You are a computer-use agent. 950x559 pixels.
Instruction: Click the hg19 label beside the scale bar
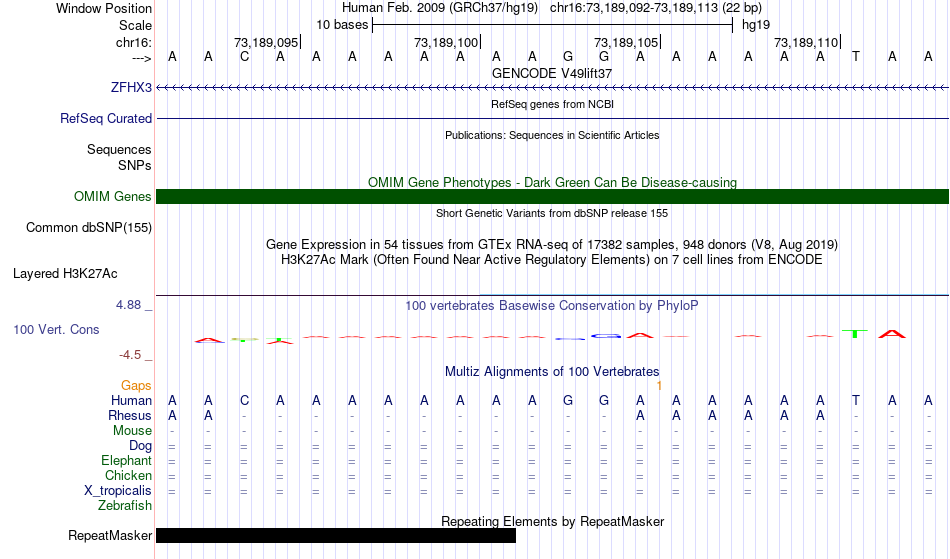tap(756, 25)
